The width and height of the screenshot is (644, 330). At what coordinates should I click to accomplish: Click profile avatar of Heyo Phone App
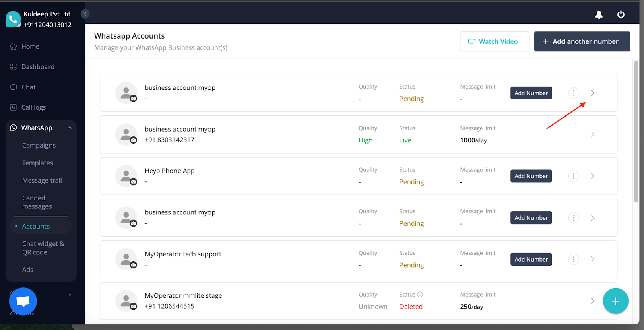coord(126,176)
